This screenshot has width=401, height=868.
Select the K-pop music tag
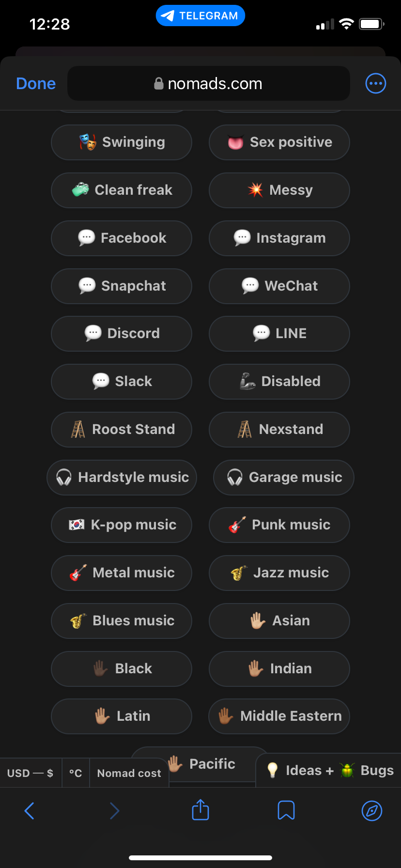point(122,525)
